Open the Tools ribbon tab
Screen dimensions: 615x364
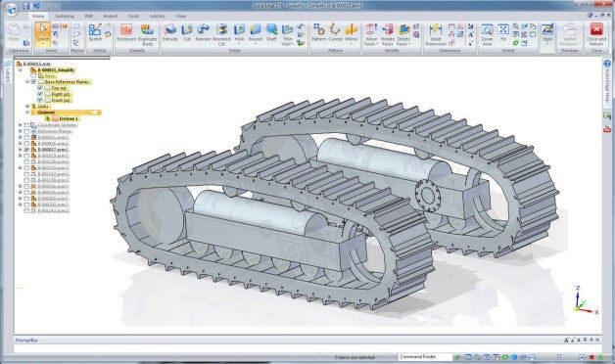pyautogui.click(x=134, y=16)
